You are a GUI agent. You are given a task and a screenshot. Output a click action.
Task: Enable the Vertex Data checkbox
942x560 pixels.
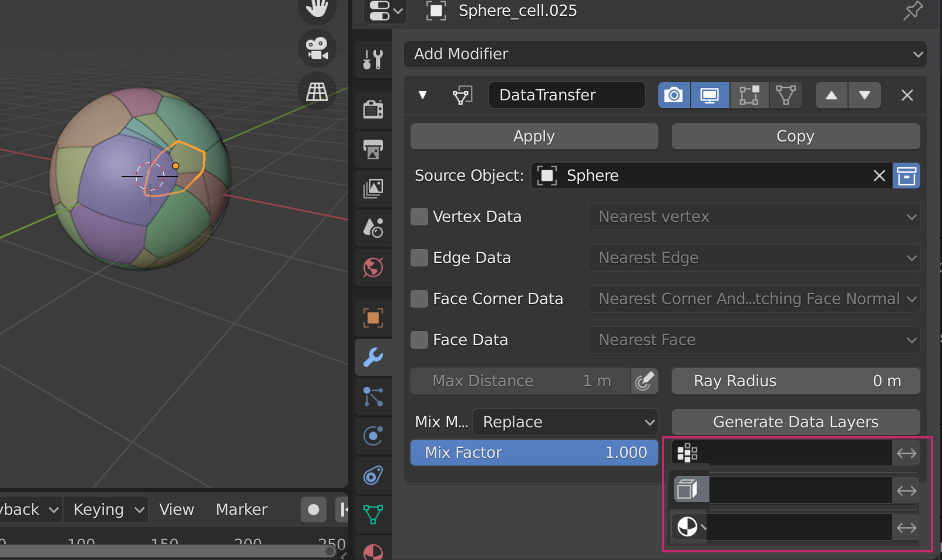pos(419,217)
